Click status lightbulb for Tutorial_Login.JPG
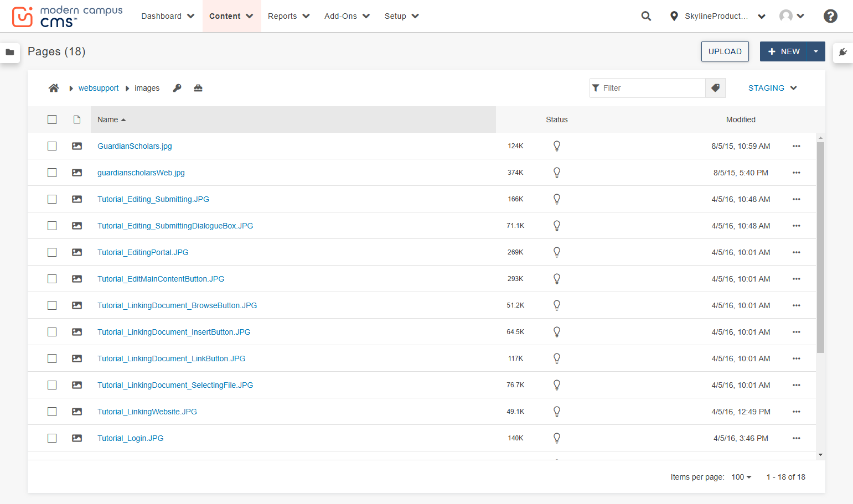 [557, 438]
